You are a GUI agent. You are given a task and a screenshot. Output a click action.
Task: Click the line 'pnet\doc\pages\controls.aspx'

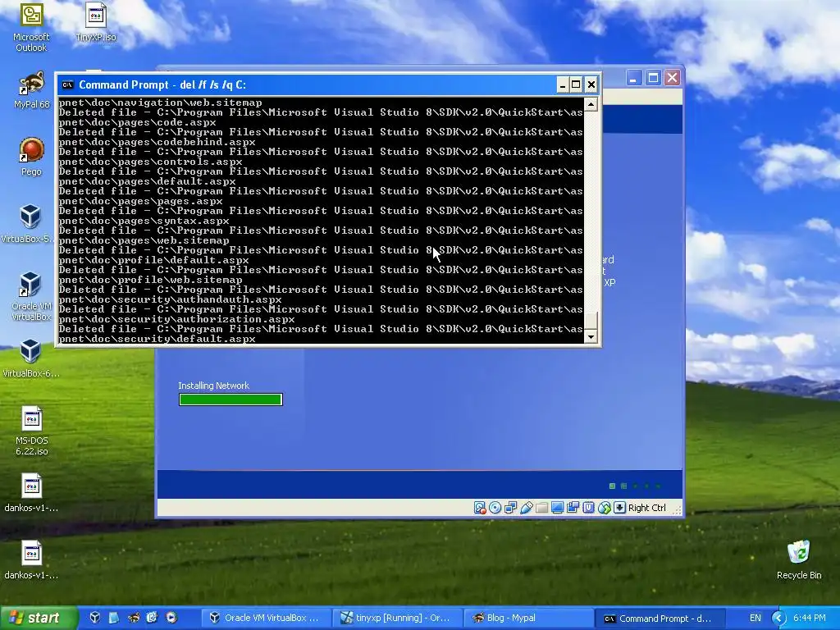point(151,162)
